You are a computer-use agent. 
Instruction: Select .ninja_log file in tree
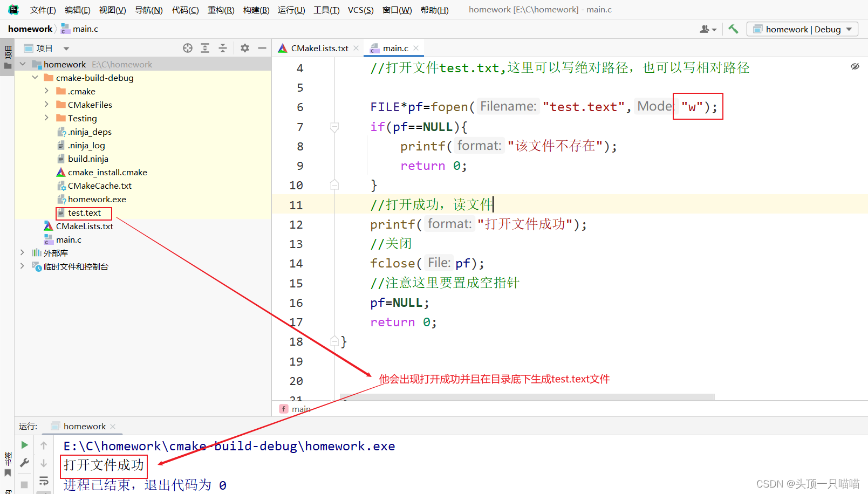pyautogui.click(x=81, y=145)
